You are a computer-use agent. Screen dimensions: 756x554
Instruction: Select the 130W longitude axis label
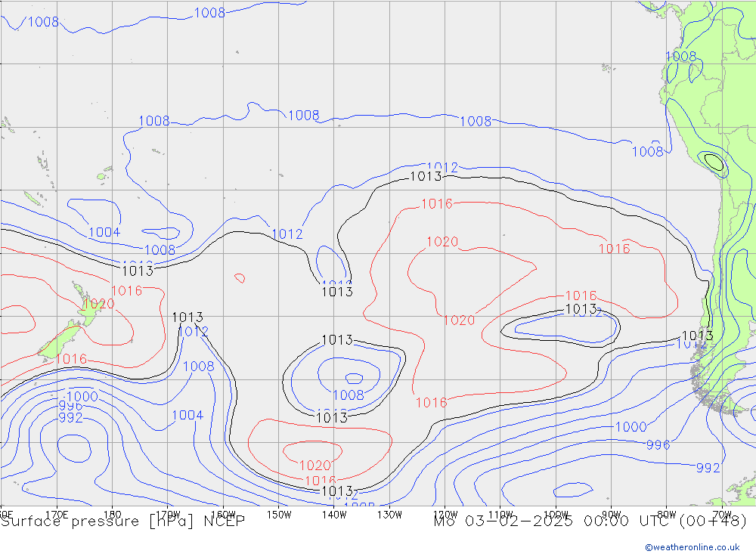click(x=389, y=515)
